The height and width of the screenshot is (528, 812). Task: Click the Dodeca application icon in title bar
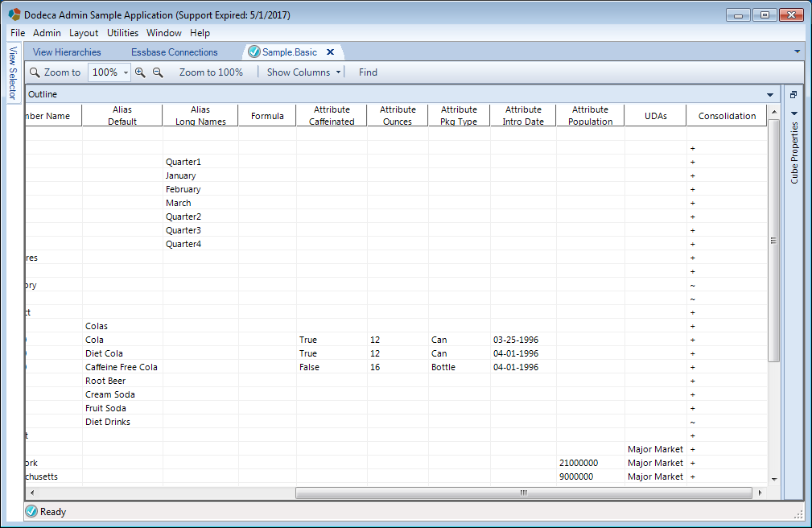pyautogui.click(x=14, y=14)
